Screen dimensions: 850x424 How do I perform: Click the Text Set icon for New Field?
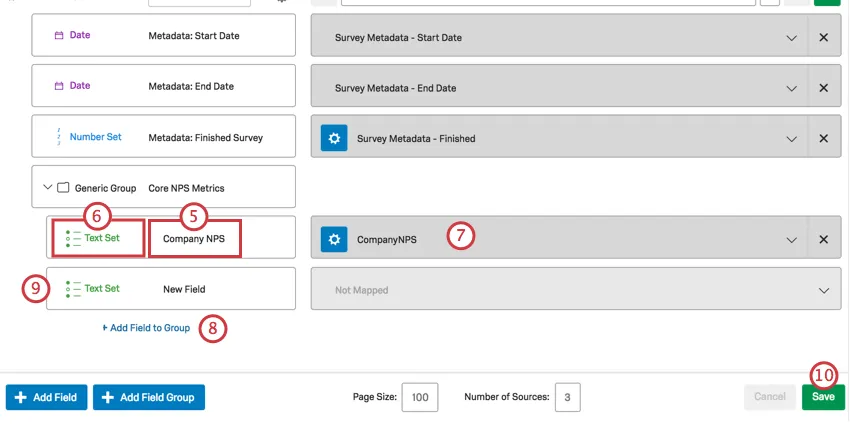tap(73, 289)
